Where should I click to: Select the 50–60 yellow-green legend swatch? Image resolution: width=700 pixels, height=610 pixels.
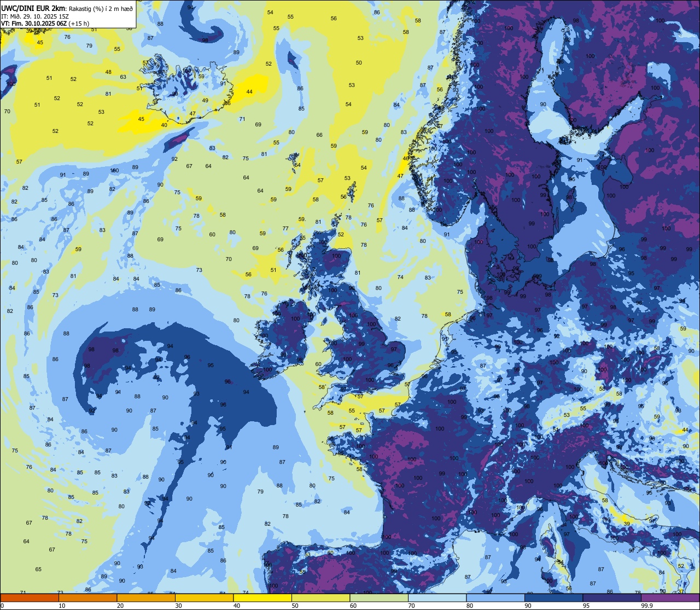pyautogui.click(x=320, y=598)
